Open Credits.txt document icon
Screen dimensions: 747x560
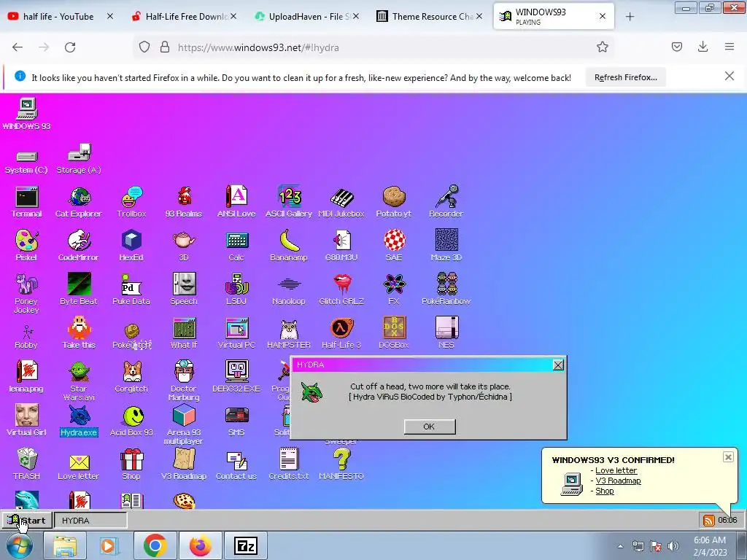pyautogui.click(x=289, y=464)
